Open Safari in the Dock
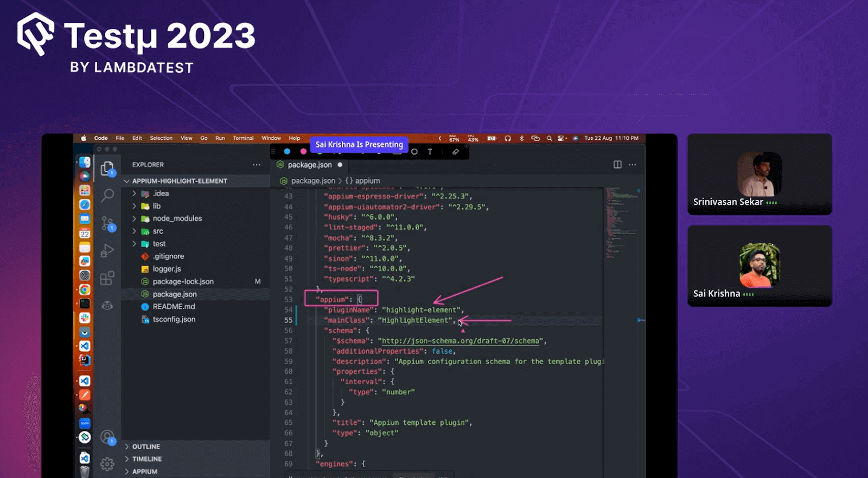 85,204
